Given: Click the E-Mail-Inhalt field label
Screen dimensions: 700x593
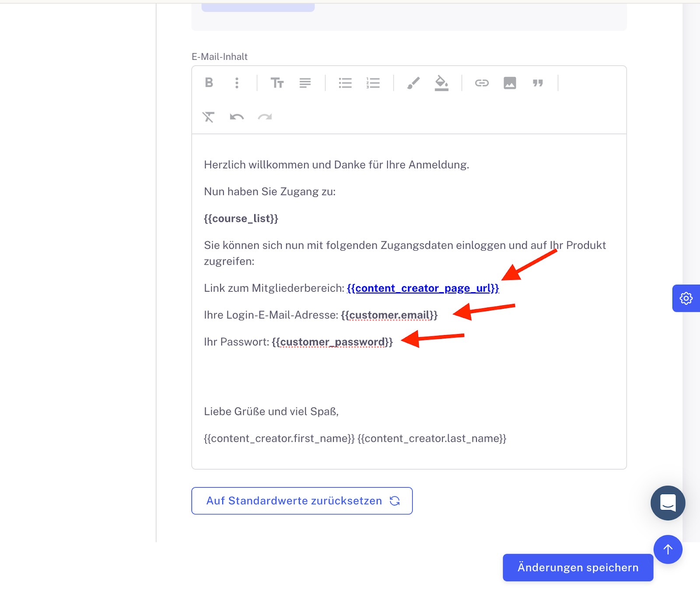Looking at the screenshot, I should click(220, 56).
